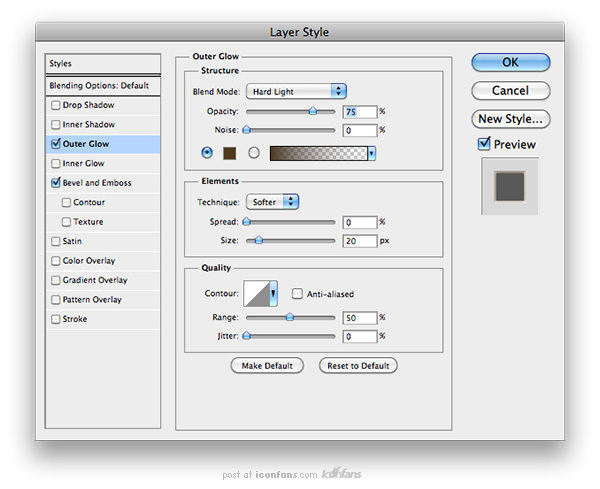Screen dimensions: 600x489
Task: Click the Opacity slider handle
Action: pos(313,111)
